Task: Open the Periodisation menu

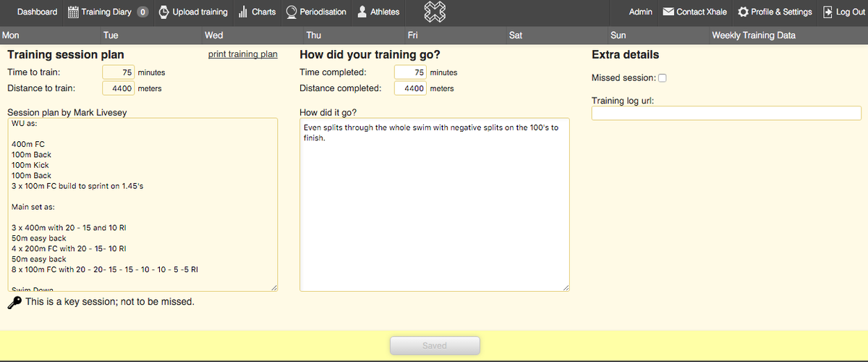Action: 323,12
